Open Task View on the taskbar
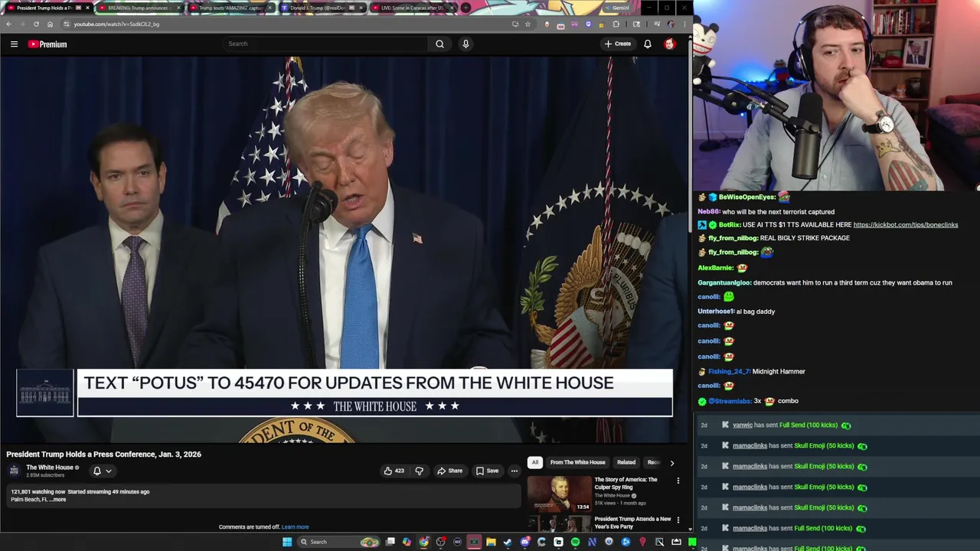The image size is (980, 551). (x=390, y=542)
